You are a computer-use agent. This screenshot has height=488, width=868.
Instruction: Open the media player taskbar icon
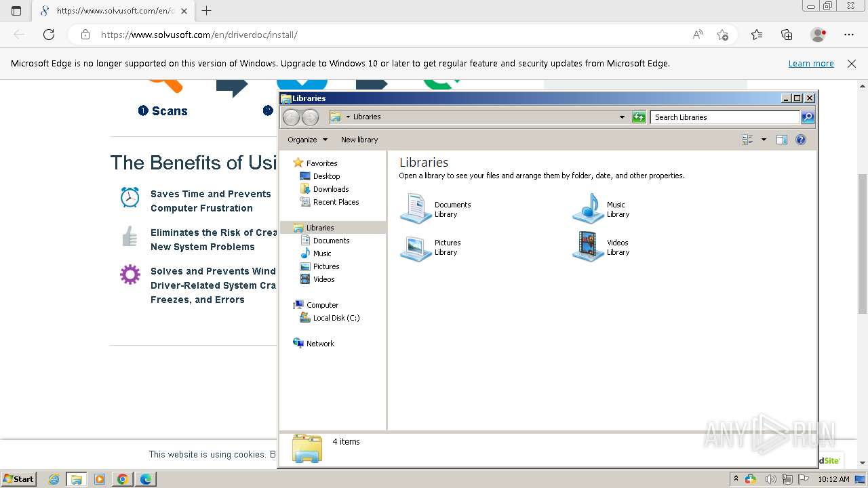(x=100, y=479)
